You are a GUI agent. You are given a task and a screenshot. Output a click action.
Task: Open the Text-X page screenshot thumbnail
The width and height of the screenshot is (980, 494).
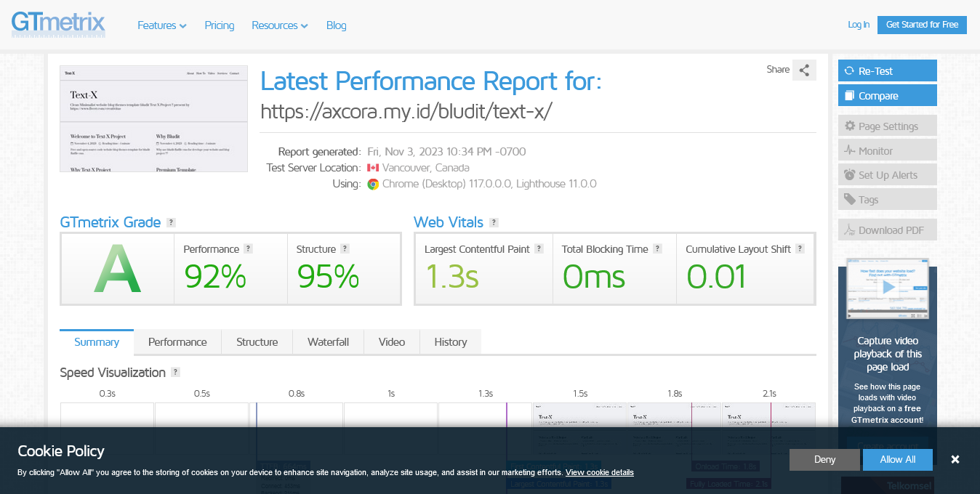153,118
